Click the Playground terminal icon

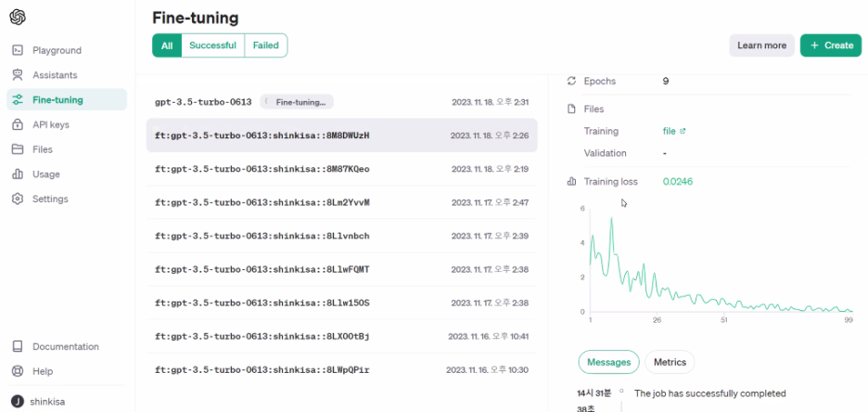(18, 50)
